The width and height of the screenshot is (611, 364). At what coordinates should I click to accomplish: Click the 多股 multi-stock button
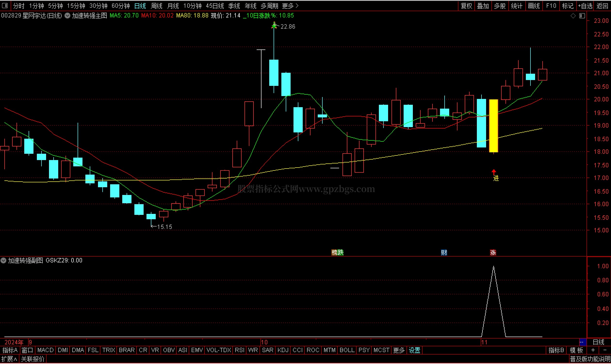click(500, 6)
